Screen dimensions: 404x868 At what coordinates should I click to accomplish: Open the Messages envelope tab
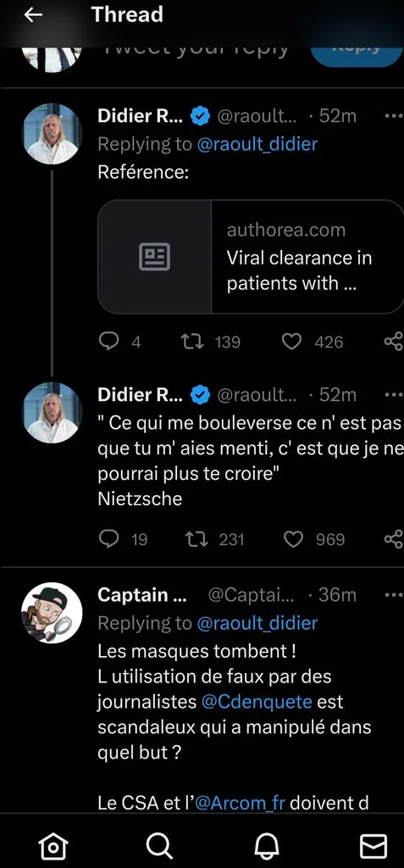click(x=374, y=845)
